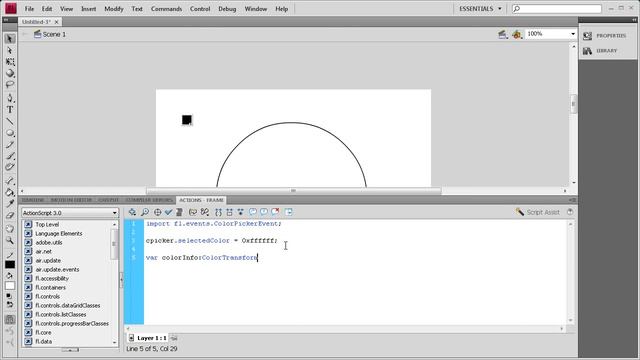Show code hint in Actions panel

pyautogui.click(x=193, y=212)
